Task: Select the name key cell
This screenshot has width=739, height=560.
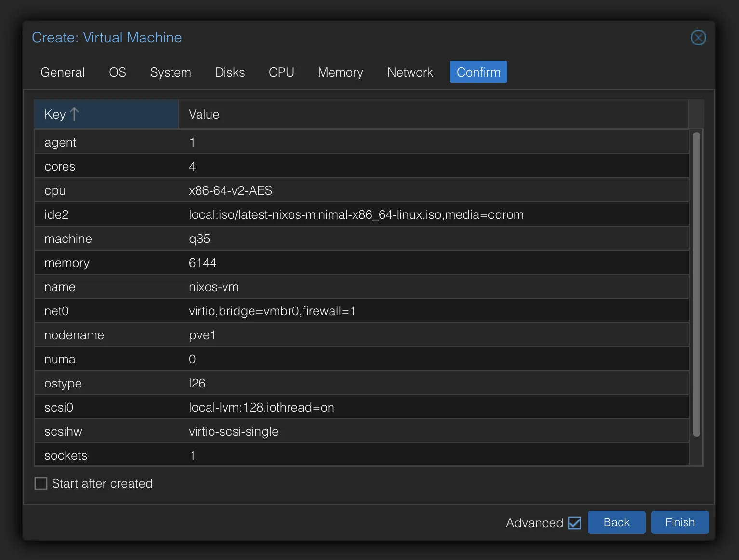Action: 106,287
